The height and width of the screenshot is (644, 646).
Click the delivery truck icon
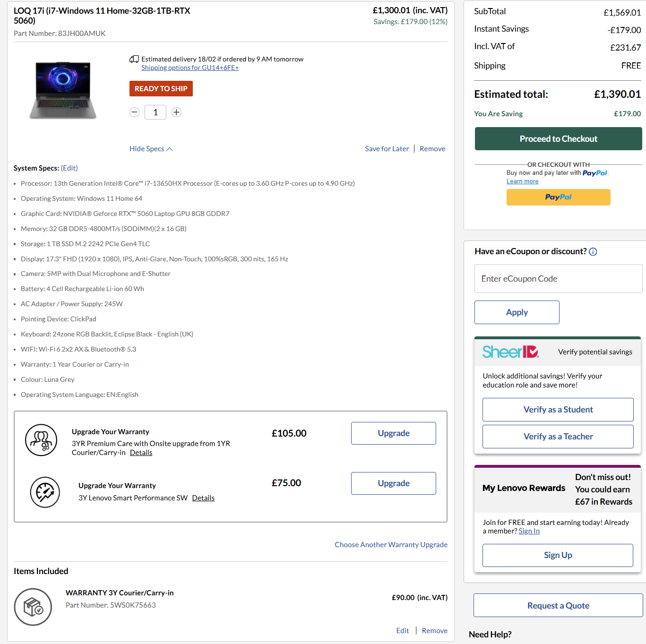coord(134,59)
